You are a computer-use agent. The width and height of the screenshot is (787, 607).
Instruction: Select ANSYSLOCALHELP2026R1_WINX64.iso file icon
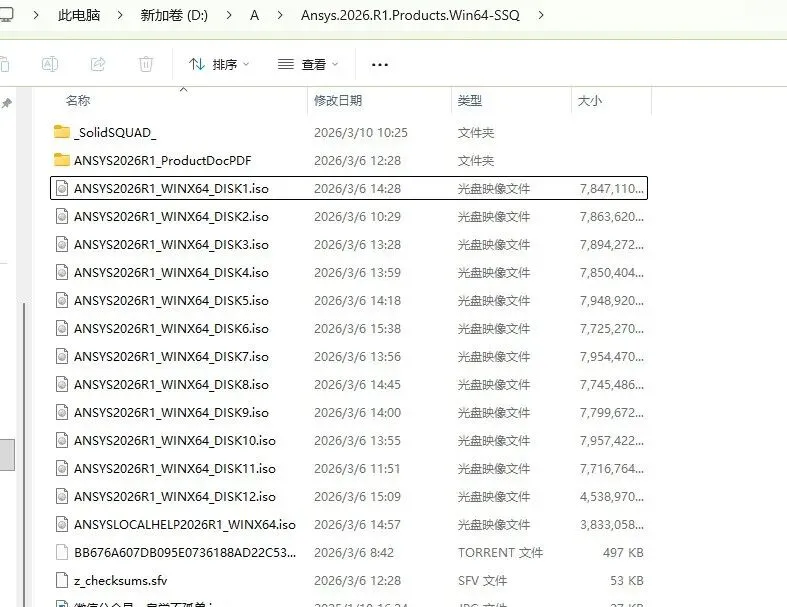coord(62,524)
